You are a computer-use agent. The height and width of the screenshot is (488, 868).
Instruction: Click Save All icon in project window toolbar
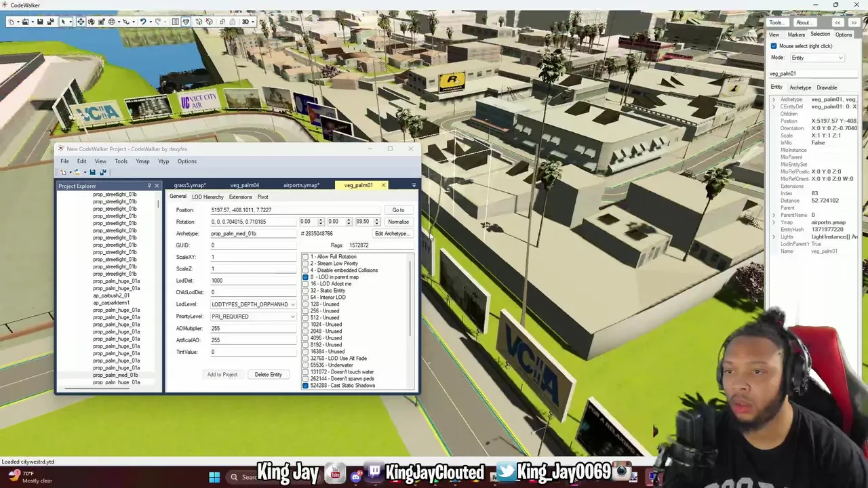pos(102,172)
